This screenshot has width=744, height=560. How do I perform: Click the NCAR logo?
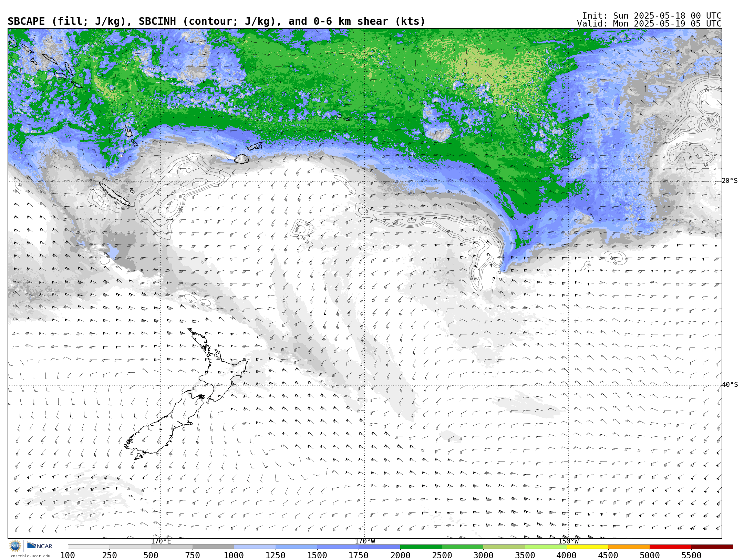[x=40, y=546]
